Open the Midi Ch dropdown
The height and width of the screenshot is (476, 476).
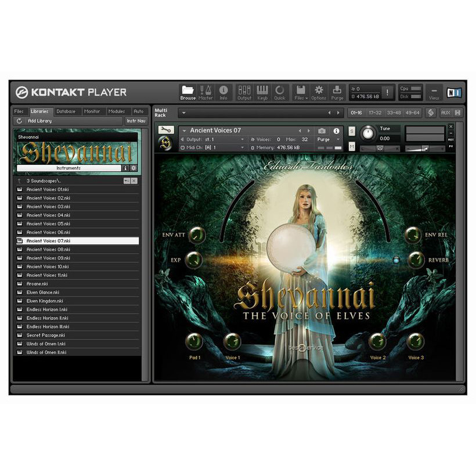click(242, 147)
